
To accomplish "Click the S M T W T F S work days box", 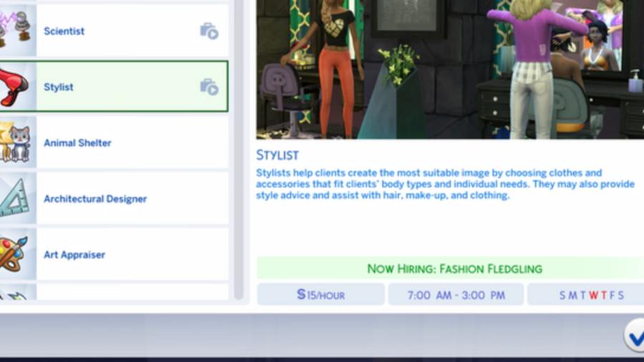I will (586, 295).
